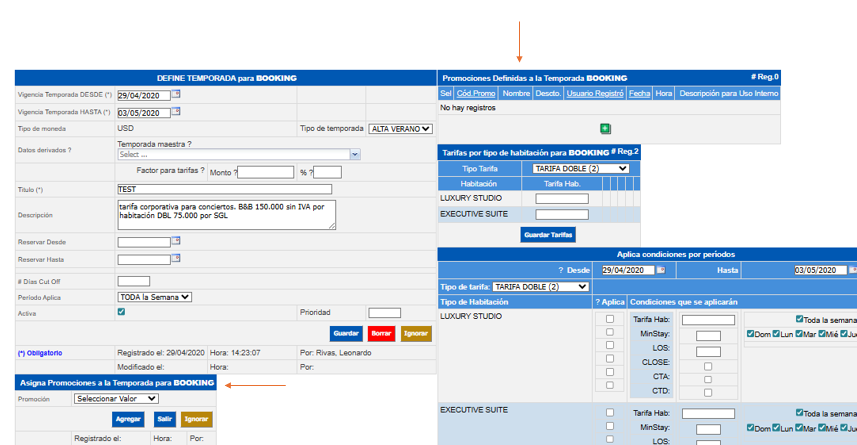Click the Título text field
Image resolution: width=857 pixels, height=445 pixels.
click(x=224, y=189)
